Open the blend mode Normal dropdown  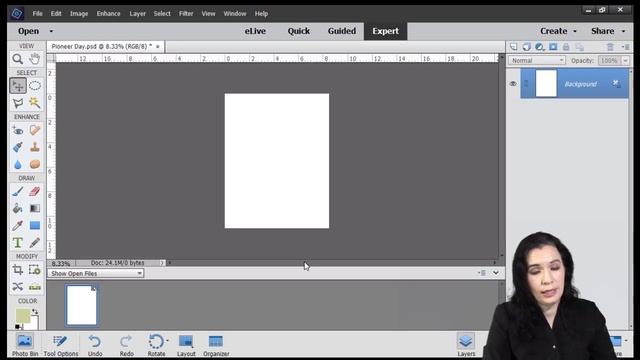[x=537, y=60]
